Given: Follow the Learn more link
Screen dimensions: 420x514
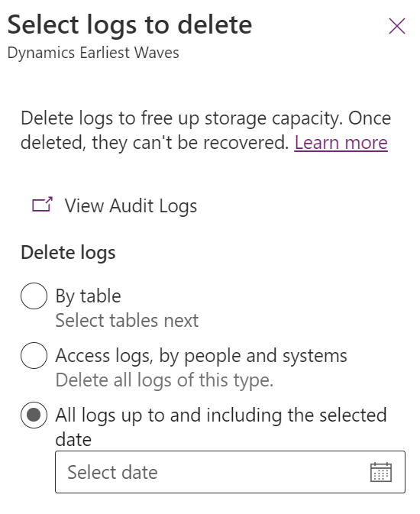Looking at the screenshot, I should click(x=341, y=143).
